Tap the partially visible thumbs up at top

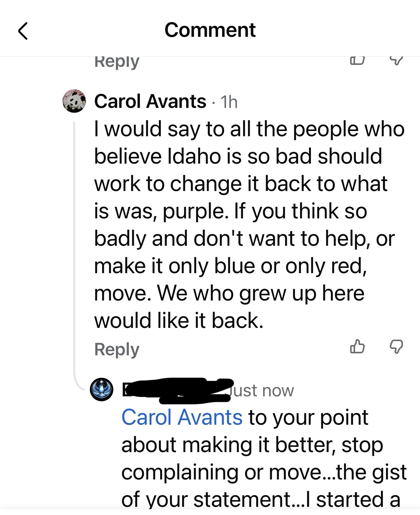pos(357,60)
